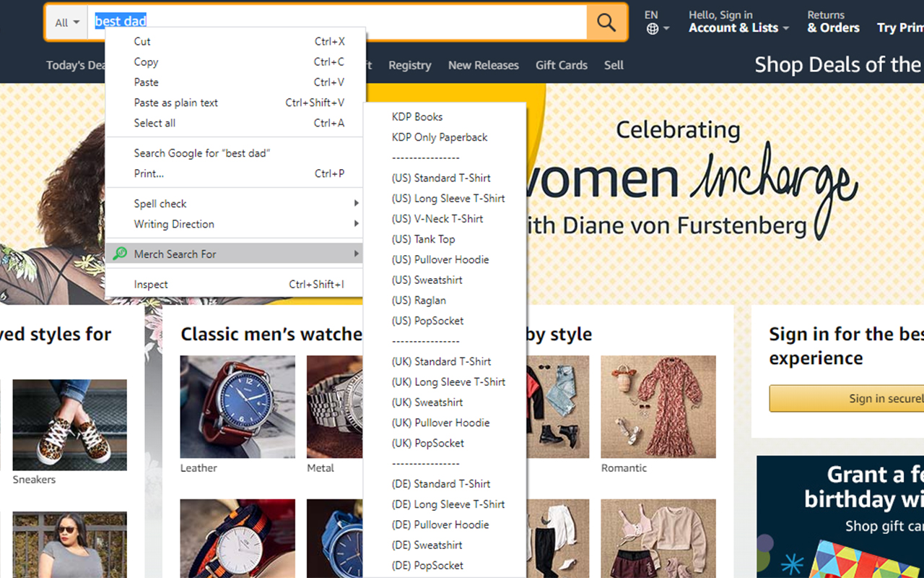Open the Romantic style thumbnail
This screenshot has width=924, height=578.
[x=658, y=407]
